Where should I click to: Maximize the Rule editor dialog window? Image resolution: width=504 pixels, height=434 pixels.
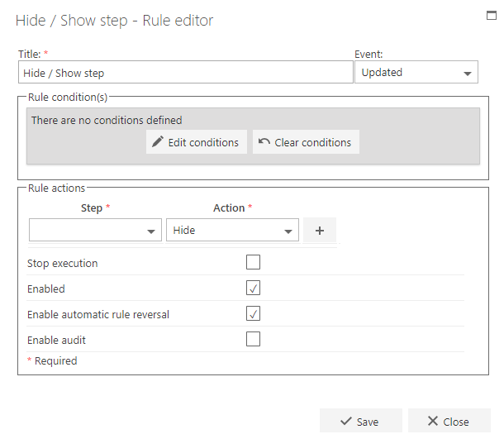492,15
